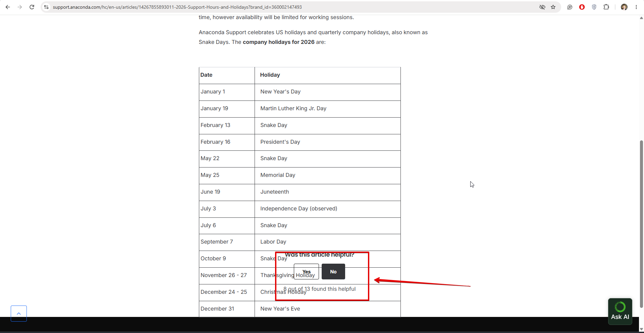Click the browser forward arrow
Image resolution: width=644 pixels, height=333 pixels.
point(20,7)
